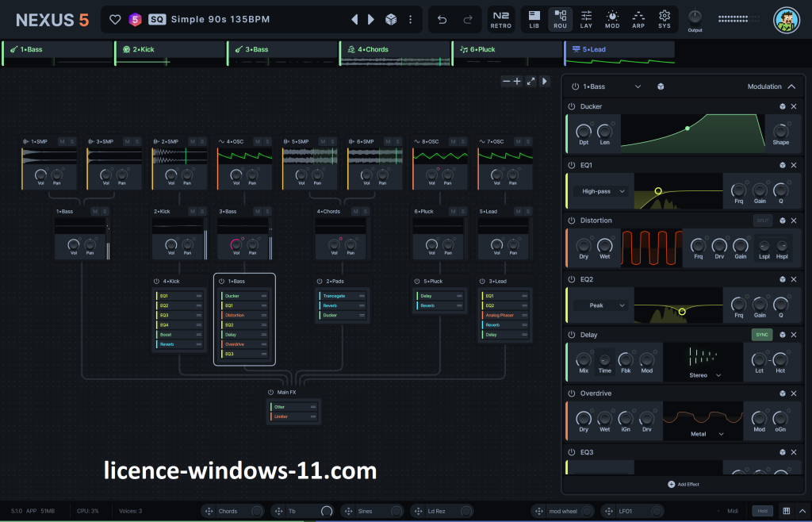The width and height of the screenshot is (812, 522).
Task: Toggle the Distortion effect power button
Action: point(572,221)
